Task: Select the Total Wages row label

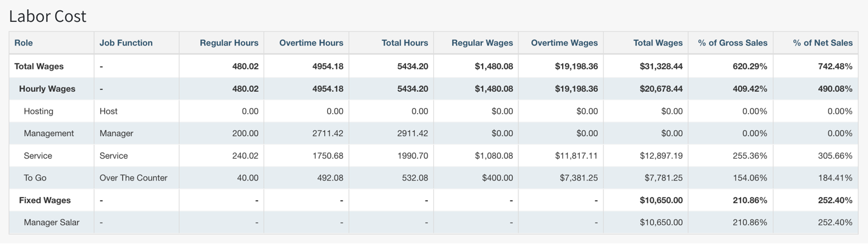Action: [x=39, y=66]
